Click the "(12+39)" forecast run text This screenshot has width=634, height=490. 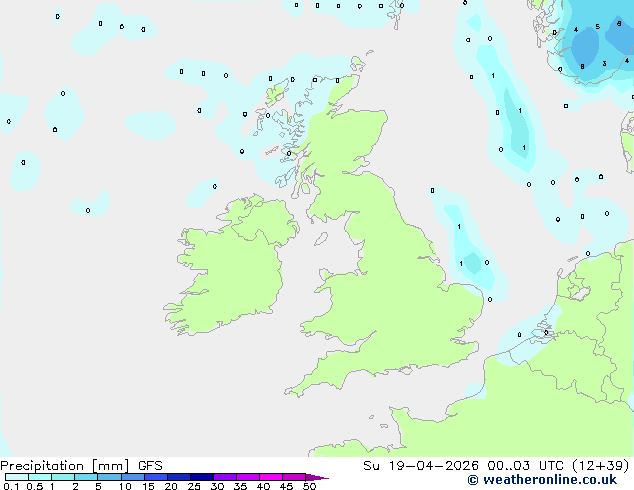tap(601, 466)
